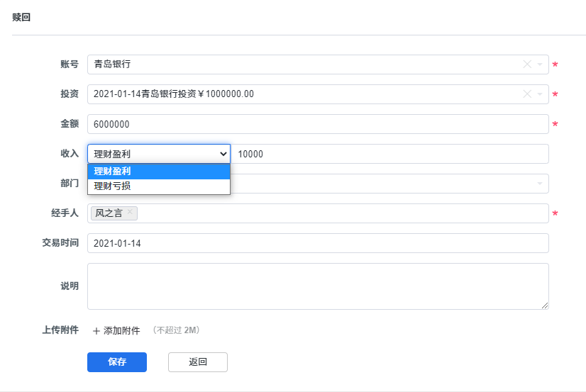Viewport: 586px width, 392px height.
Task: Open the 交易时间 date field
Action: [x=318, y=243]
